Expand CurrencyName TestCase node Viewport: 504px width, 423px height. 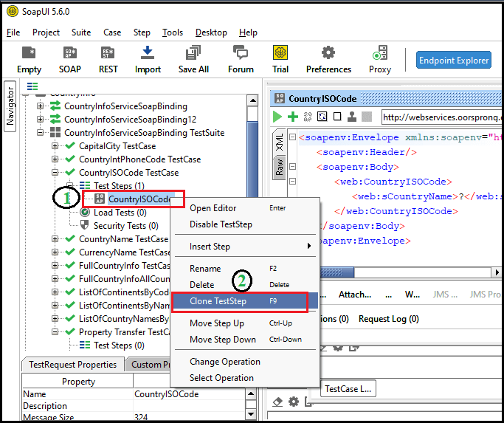[x=55, y=252]
